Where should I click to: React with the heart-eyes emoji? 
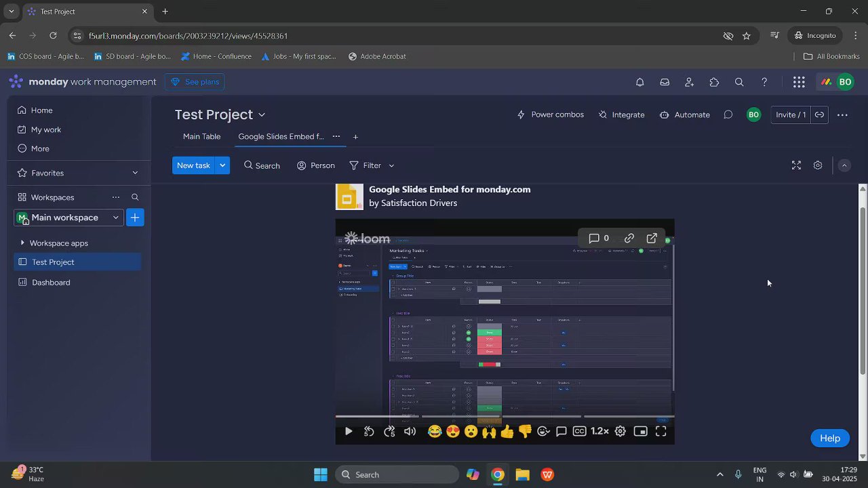click(x=453, y=431)
